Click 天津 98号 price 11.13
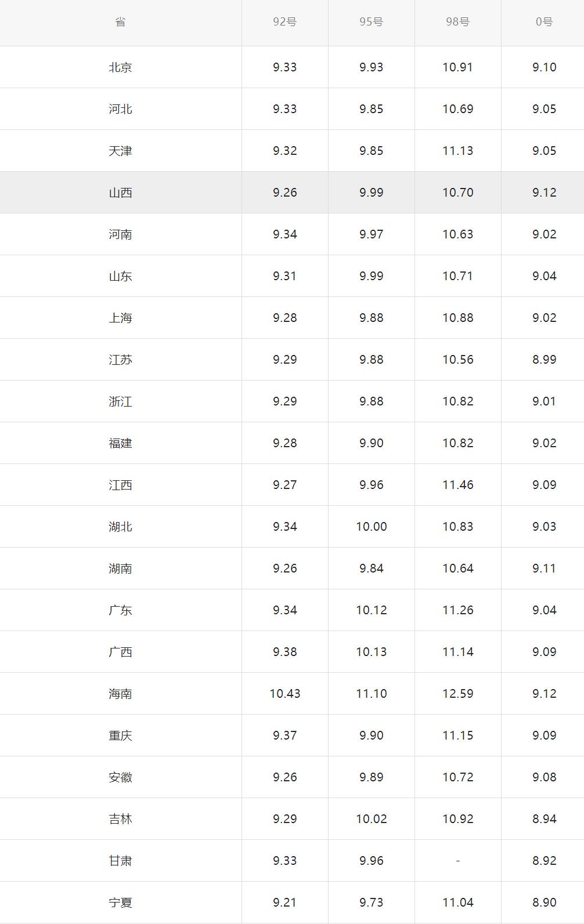 click(458, 151)
